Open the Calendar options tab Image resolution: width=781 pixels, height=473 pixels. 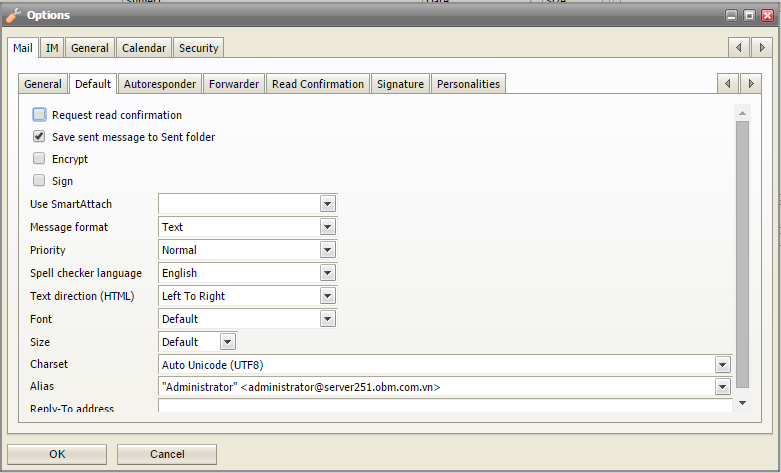point(144,48)
